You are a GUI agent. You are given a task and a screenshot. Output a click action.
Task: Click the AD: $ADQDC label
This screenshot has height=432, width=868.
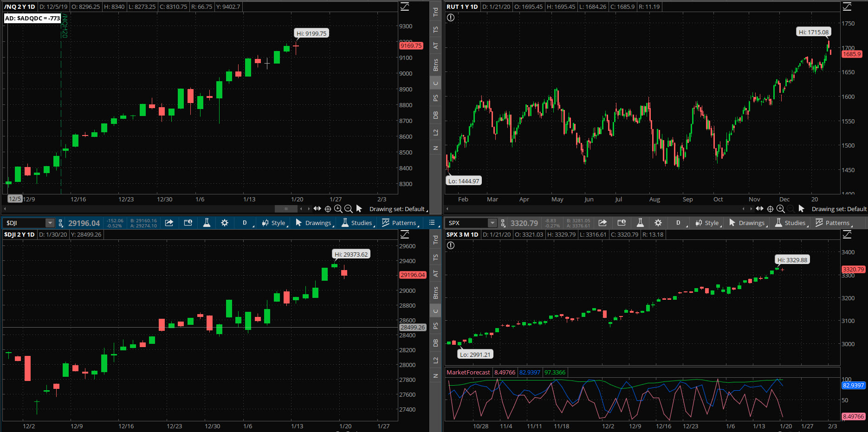click(32, 18)
